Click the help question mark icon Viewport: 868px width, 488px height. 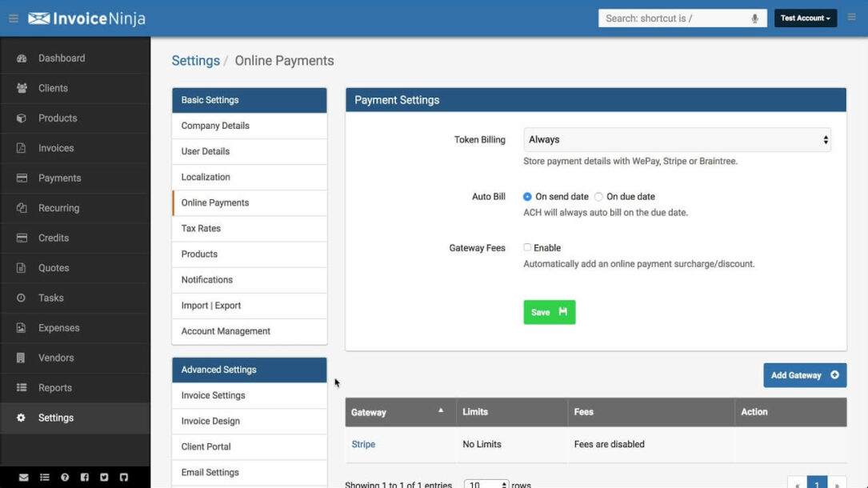[x=64, y=477]
